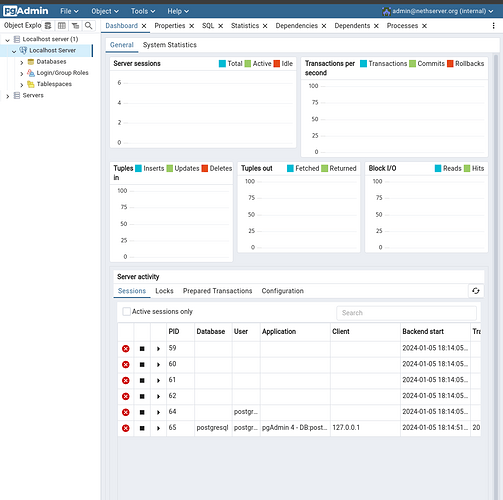Screen dimensions: 503x500
Task: Close the Properties tab
Action: coord(191,26)
